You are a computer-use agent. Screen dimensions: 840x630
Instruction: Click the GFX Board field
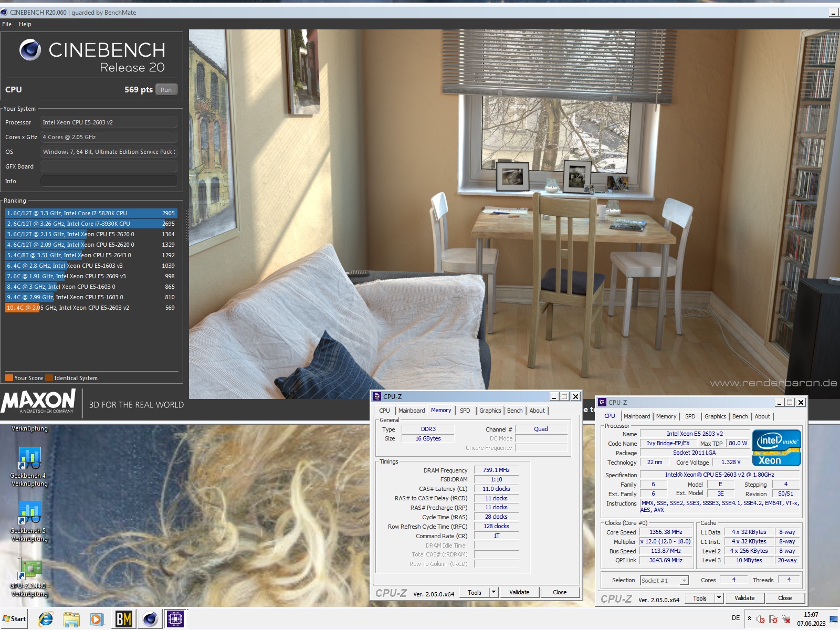pos(109,166)
